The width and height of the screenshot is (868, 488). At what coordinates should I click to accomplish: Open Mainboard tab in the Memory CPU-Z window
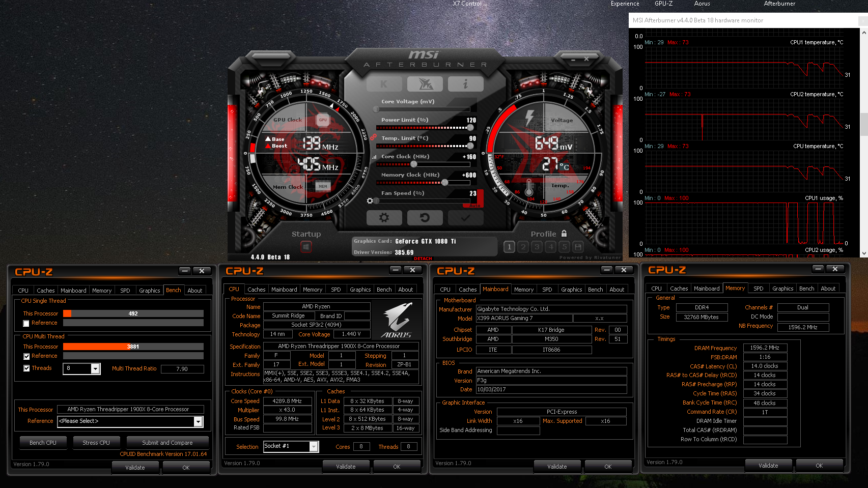click(707, 289)
